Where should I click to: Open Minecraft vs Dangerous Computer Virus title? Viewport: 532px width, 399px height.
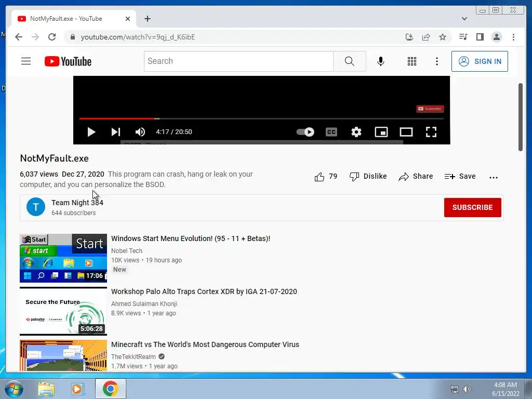205,344
